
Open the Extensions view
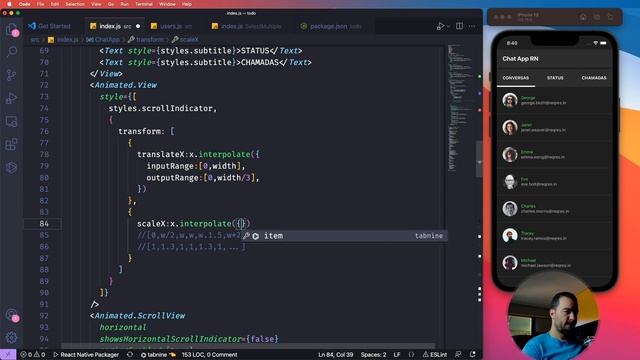point(11,144)
